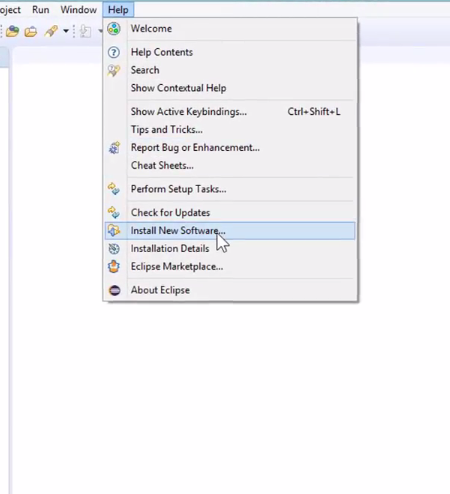Choose Report Bug or Enhancement
Viewport: 450px width, 494px height.
(x=230, y=148)
